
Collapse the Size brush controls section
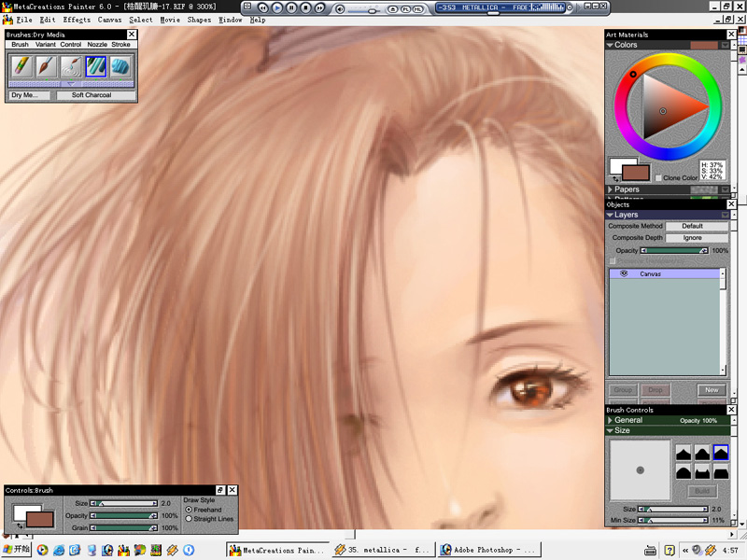click(x=610, y=430)
